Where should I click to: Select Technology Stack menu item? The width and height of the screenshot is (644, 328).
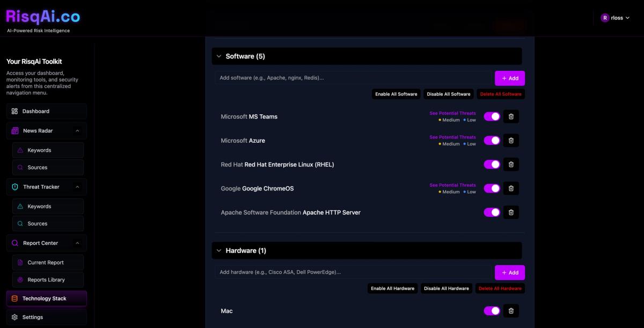(47, 298)
